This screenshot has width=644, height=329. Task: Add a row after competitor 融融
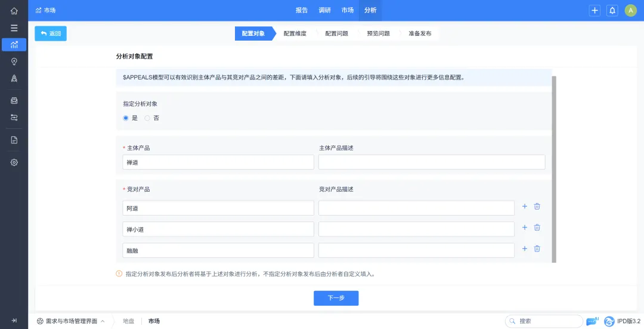pos(525,249)
